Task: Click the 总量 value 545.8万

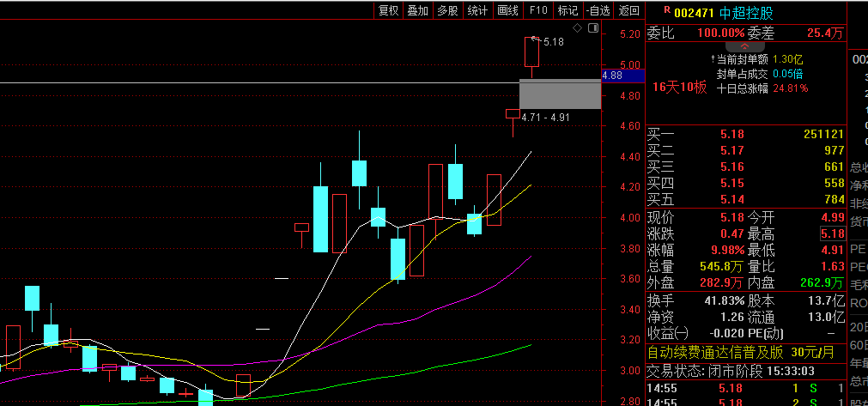Action: point(722,267)
